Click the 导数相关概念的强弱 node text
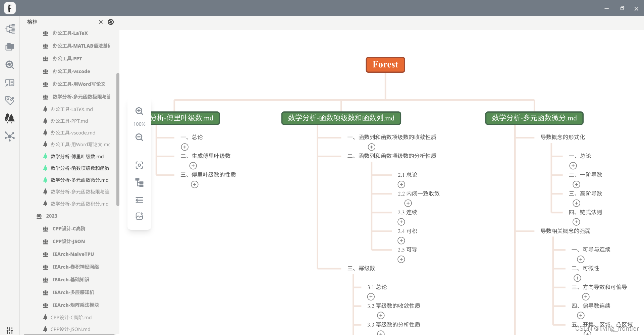This screenshot has height=335, width=644. 565,231
